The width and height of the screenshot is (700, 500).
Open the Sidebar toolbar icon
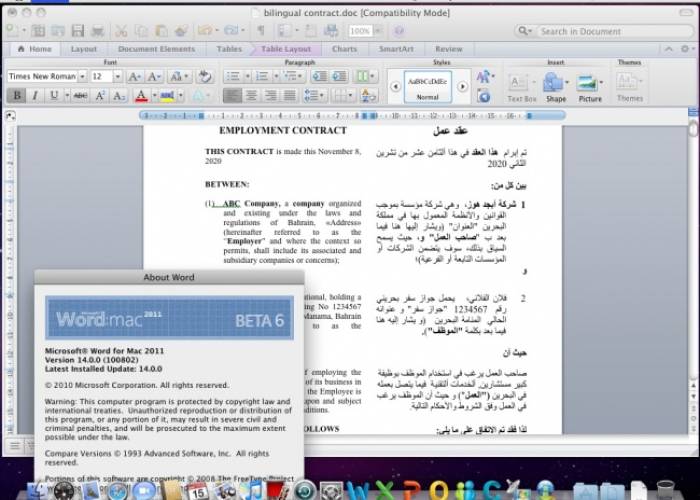pyautogui.click(x=285, y=30)
